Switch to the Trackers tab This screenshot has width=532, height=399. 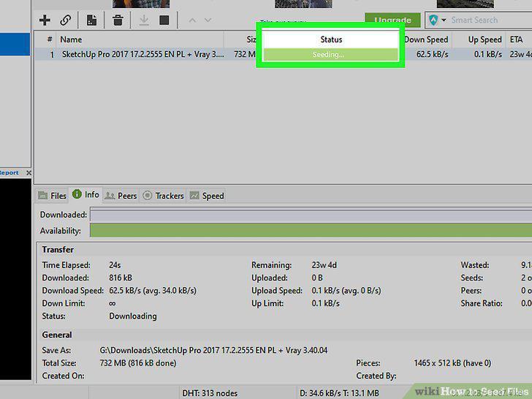coord(163,196)
